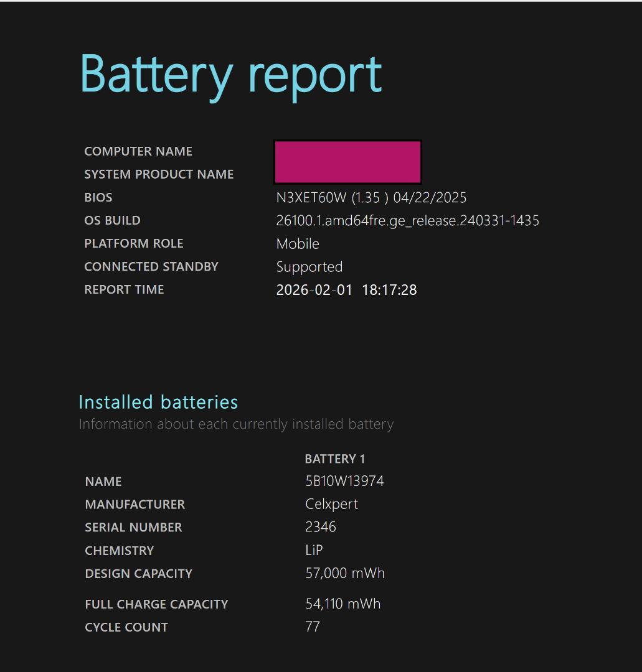The height and width of the screenshot is (672, 642).
Task: Click the FULL CHARGE CAPACITY label
Action: (156, 604)
